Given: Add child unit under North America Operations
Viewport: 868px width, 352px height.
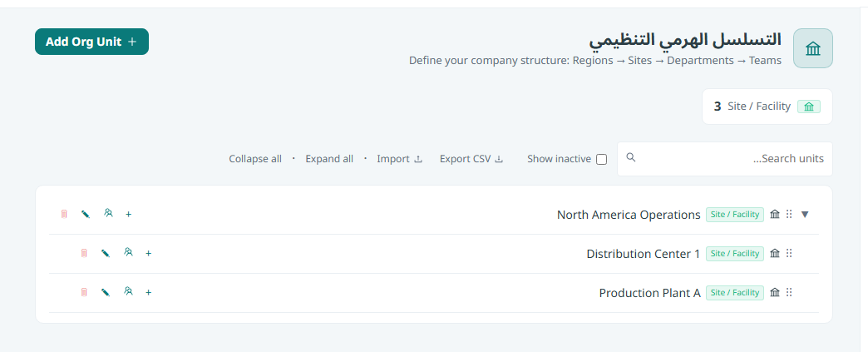Looking at the screenshot, I should [128, 214].
